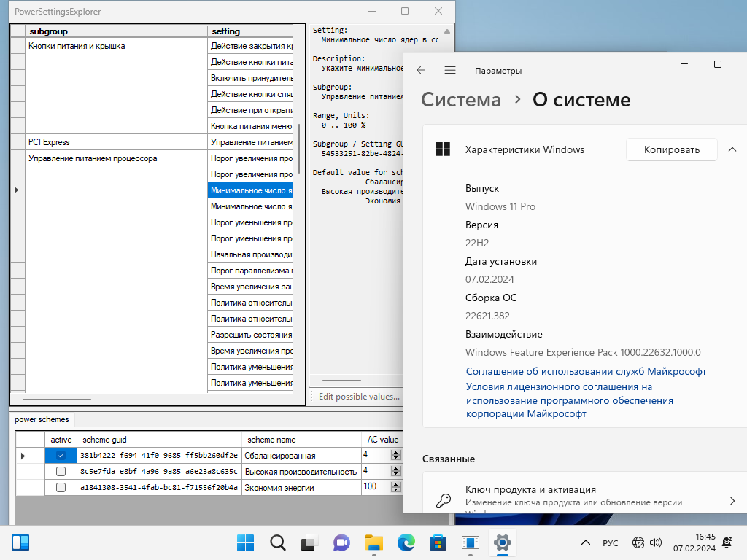Step AC value for Сбалансированная
Screen dimensions: 747x560
coord(395,455)
